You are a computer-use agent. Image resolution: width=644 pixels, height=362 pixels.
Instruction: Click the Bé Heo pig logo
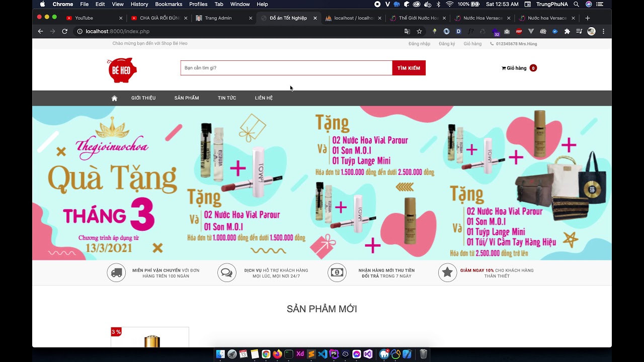point(122,70)
